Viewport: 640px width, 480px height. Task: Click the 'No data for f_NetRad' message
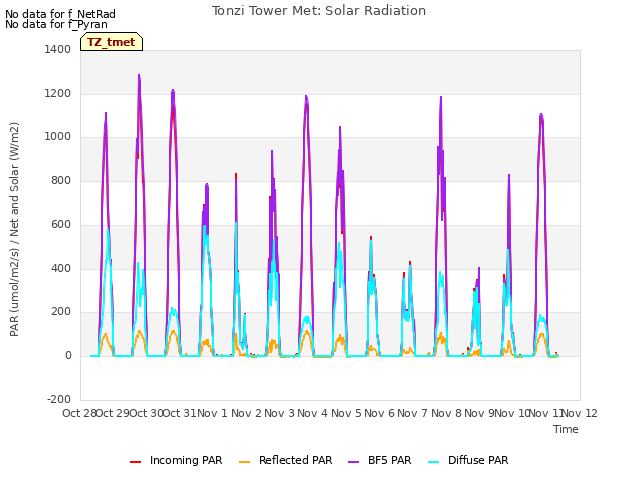(60, 14)
